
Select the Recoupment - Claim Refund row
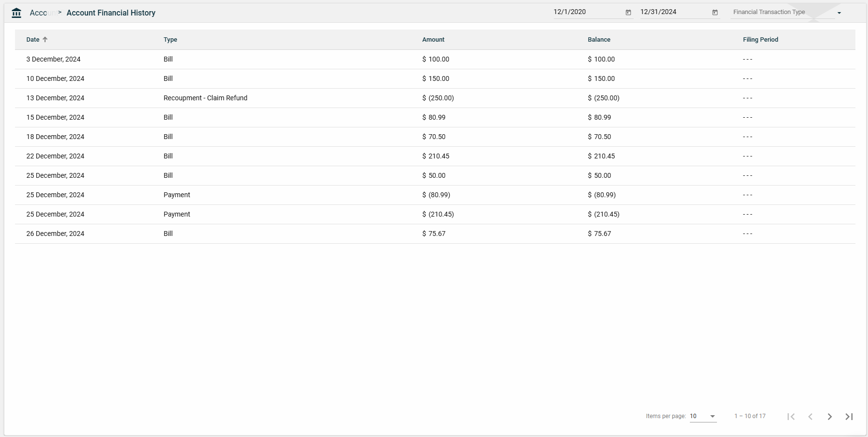pos(205,98)
